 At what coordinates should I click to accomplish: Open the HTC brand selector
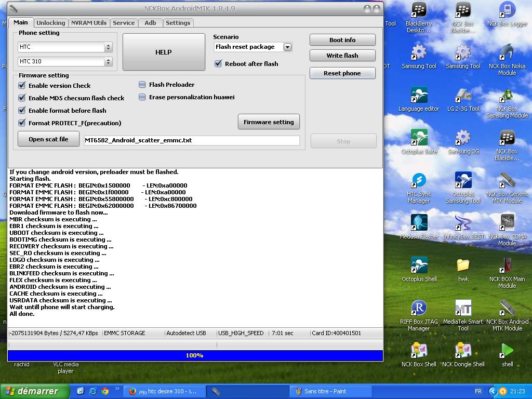pos(65,47)
